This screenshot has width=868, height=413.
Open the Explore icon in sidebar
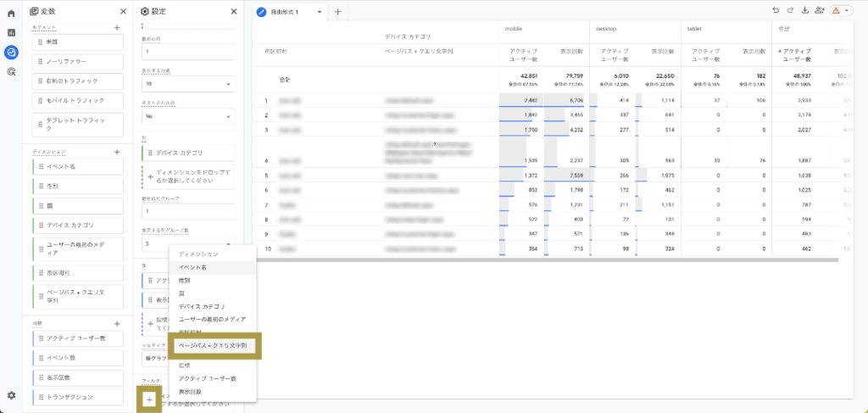point(11,53)
